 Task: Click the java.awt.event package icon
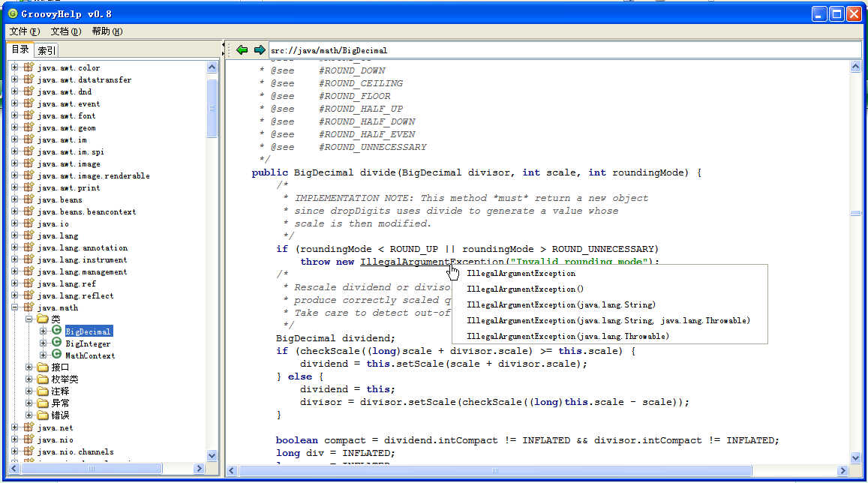(x=29, y=103)
